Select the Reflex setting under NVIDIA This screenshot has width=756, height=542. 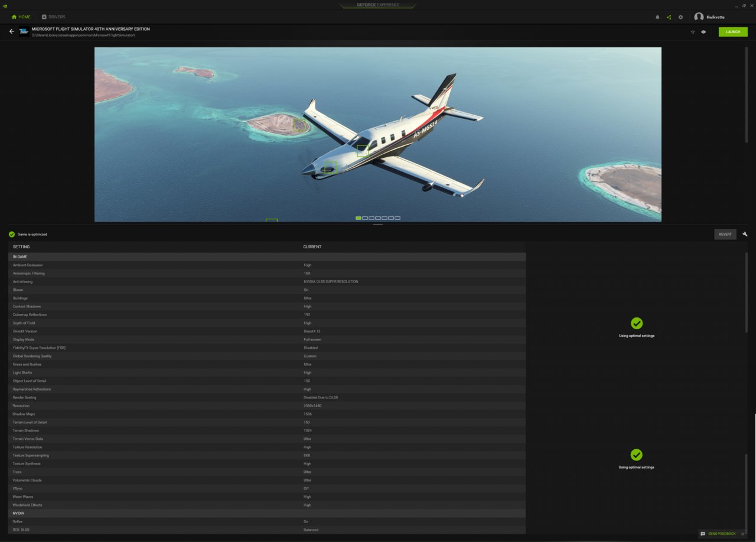click(267, 522)
